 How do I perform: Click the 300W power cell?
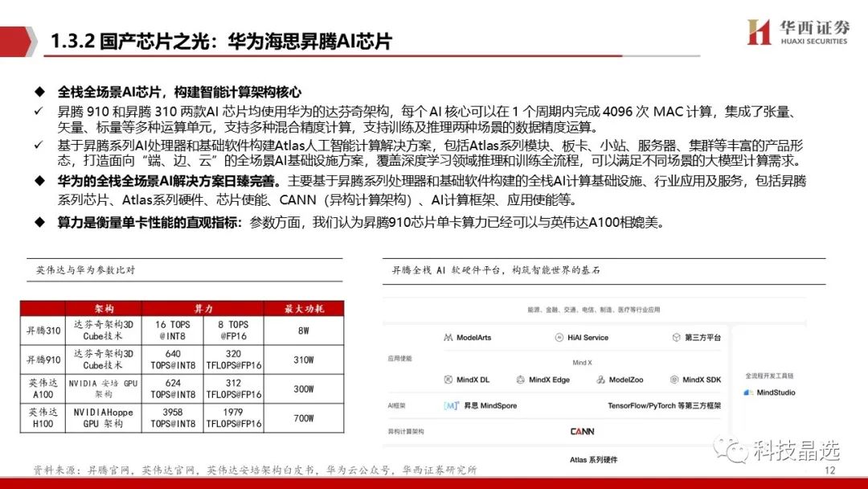click(304, 388)
